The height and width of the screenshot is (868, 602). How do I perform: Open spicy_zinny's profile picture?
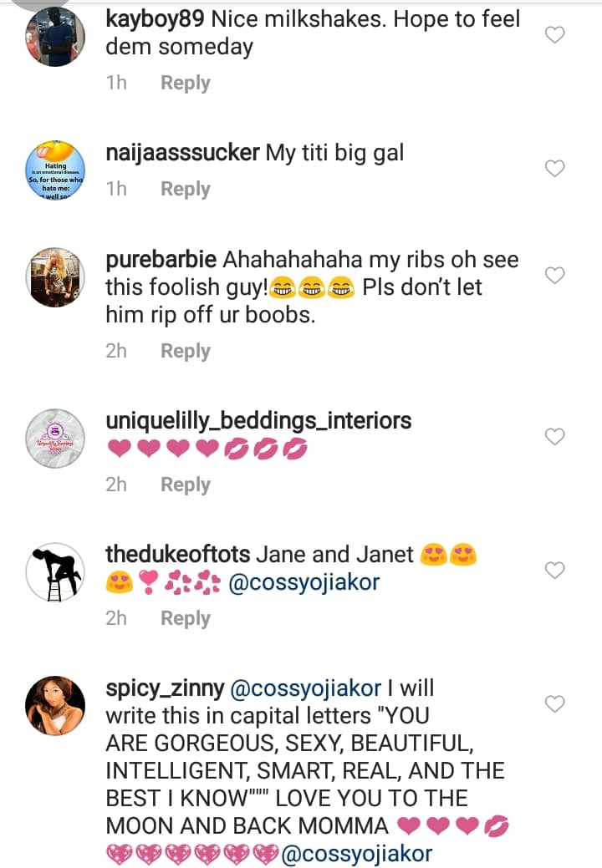[x=55, y=706]
